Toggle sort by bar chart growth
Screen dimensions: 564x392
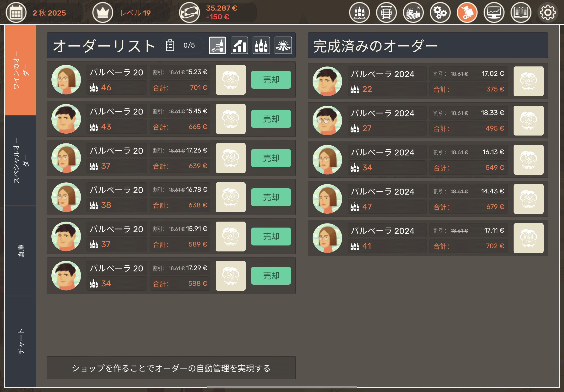[239, 45]
